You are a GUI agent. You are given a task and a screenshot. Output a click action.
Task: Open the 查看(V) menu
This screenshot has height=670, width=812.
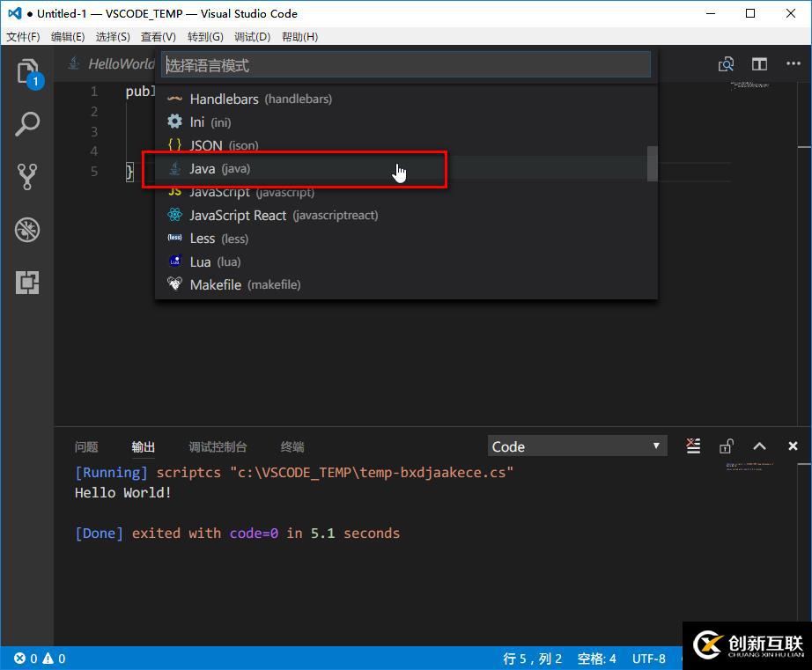(x=158, y=37)
